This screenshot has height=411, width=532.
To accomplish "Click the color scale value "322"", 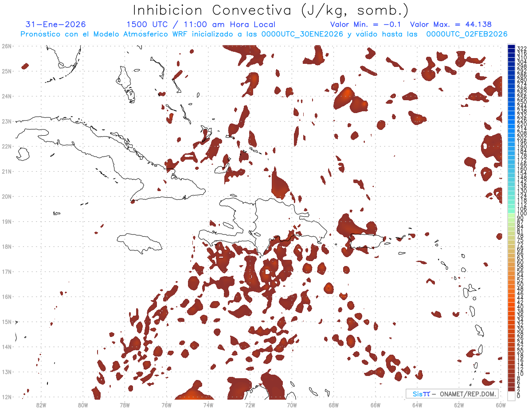I will coord(521,48).
